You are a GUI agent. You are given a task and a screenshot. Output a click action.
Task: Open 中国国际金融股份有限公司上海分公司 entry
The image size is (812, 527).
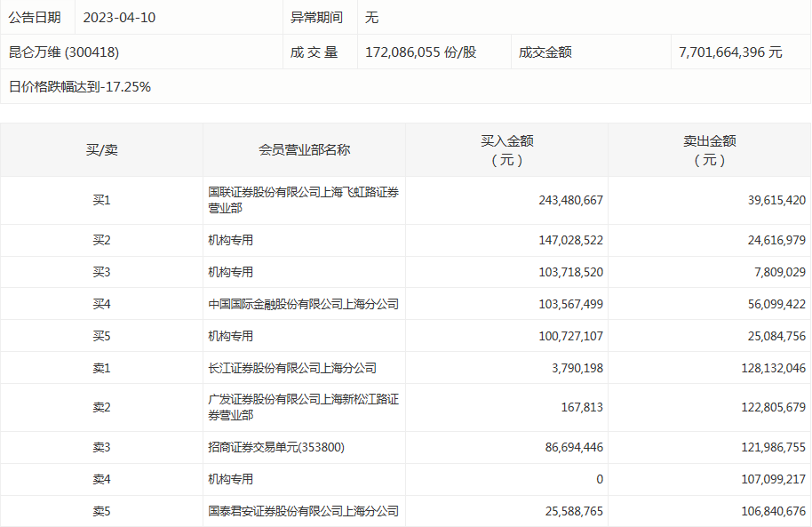303,304
